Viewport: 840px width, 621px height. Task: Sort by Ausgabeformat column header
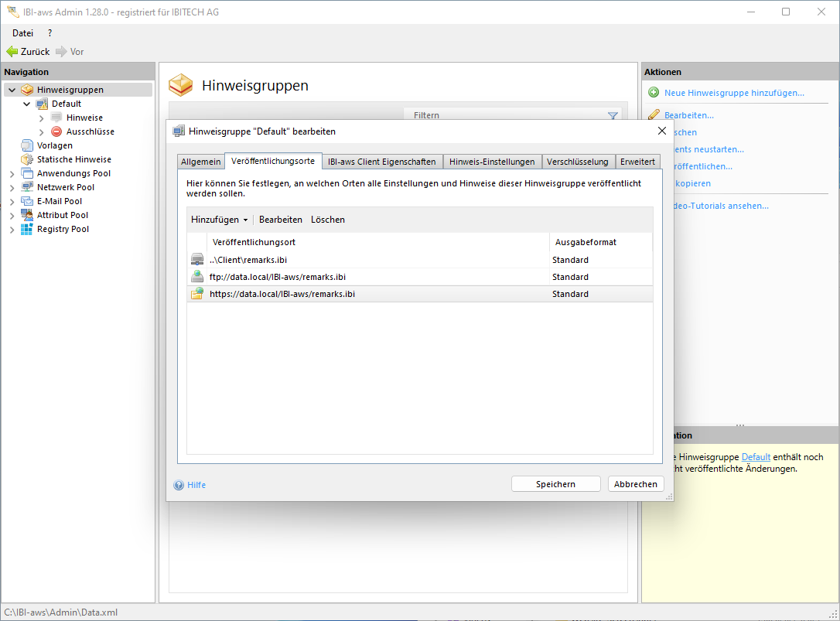coord(586,242)
